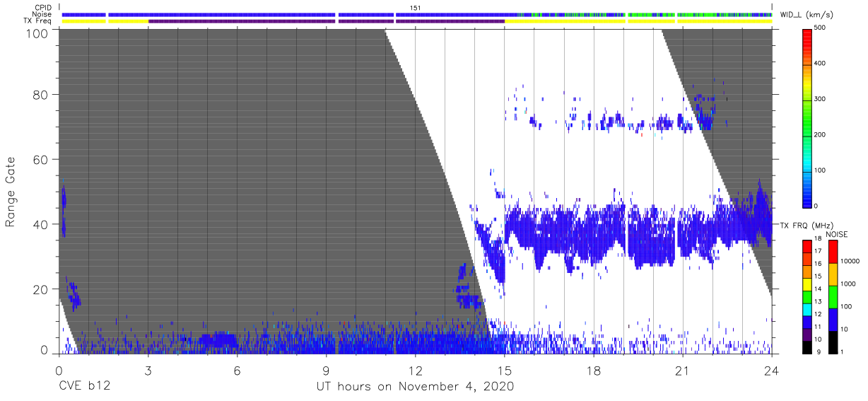Click the yellow TX Freq bar segment near 18 UT
This screenshot has height=401, width=868.
click(x=565, y=21)
